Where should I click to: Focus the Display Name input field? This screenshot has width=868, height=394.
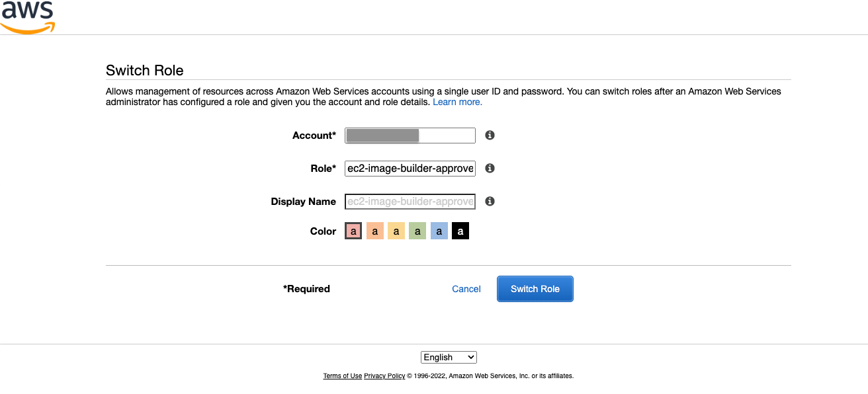tap(410, 202)
